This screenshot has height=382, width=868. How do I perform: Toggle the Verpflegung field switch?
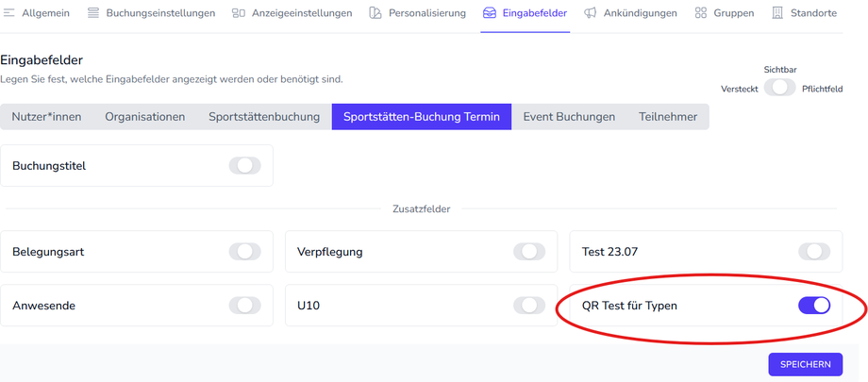tap(529, 251)
